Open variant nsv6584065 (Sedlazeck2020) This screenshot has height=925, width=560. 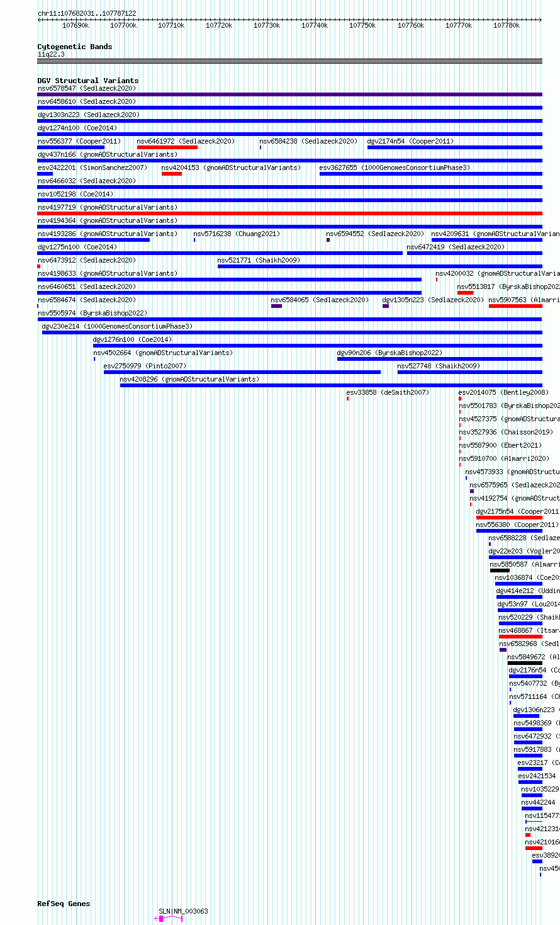(320, 300)
